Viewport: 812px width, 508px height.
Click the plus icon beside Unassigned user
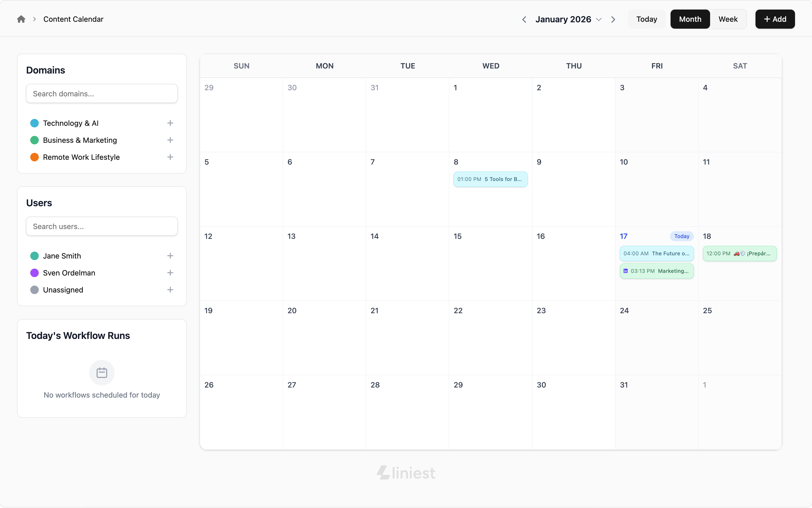pyautogui.click(x=170, y=290)
